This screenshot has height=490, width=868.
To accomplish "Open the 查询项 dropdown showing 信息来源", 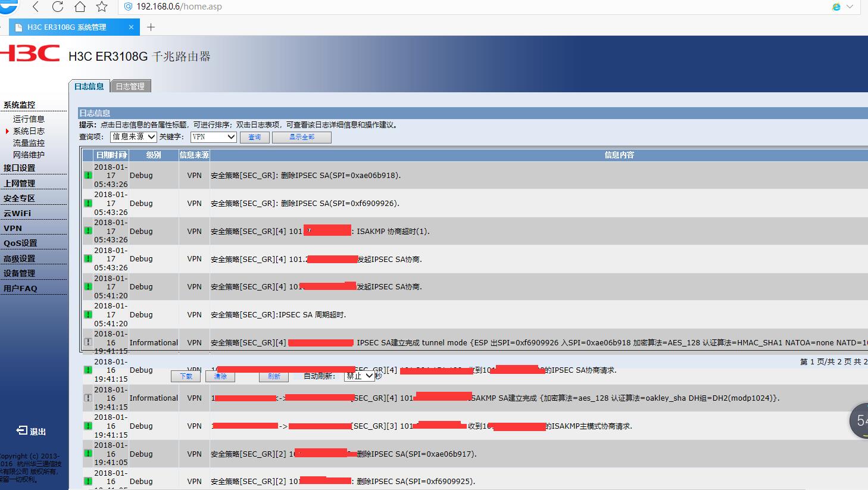I will [x=133, y=137].
